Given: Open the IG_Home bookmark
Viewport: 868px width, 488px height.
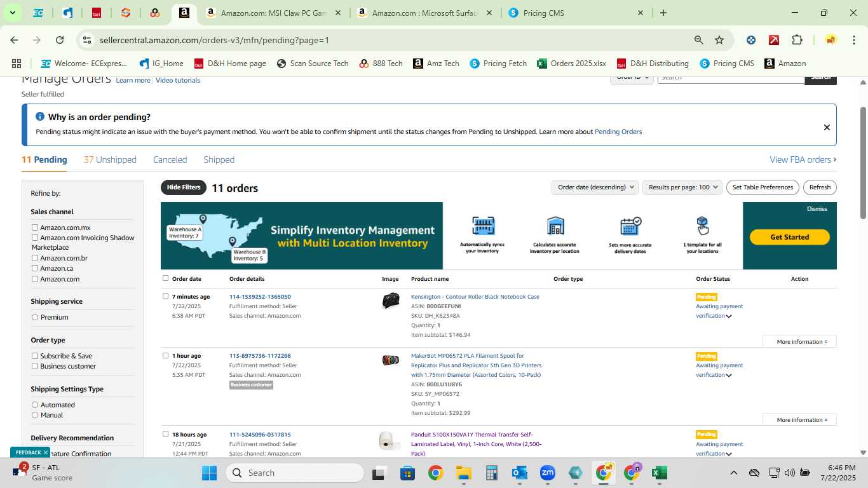Looking at the screenshot, I should coord(161,64).
